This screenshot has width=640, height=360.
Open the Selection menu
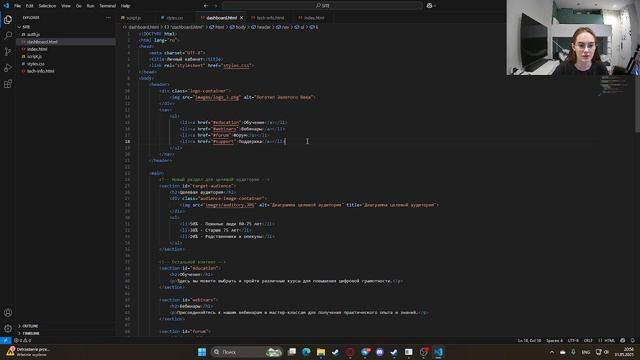[x=47, y=6]
